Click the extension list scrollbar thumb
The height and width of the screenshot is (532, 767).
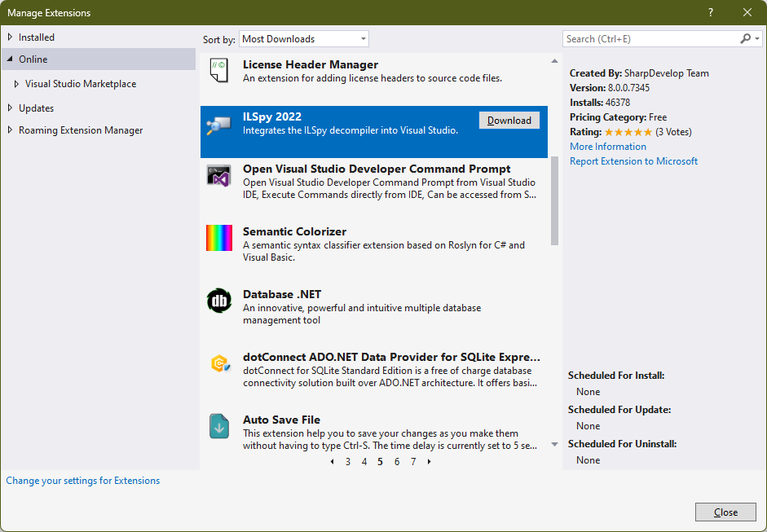[x=554, y=200]
